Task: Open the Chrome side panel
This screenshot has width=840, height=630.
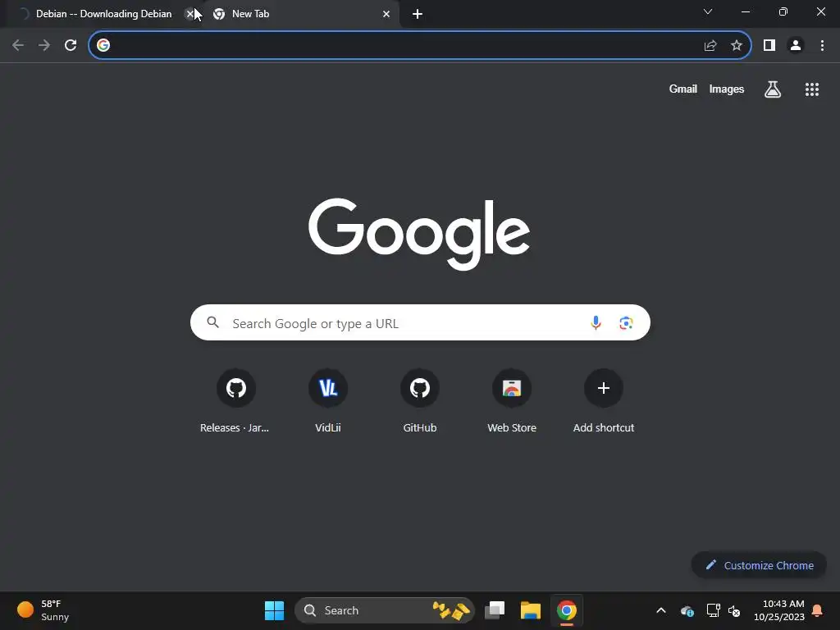Action: point(769,46)
